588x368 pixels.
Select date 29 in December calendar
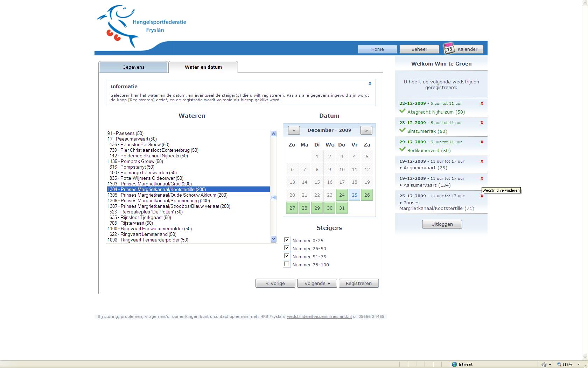pos(317,208)
